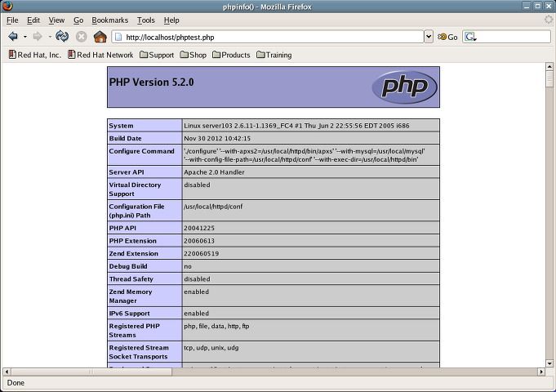Open the Support bookmark folder

157,55
